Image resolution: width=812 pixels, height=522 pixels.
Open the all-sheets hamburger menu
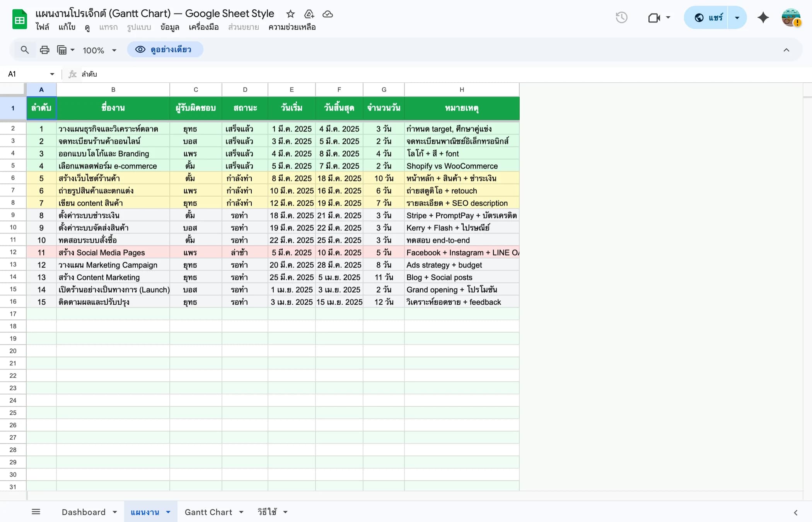(x=36, y=511)
